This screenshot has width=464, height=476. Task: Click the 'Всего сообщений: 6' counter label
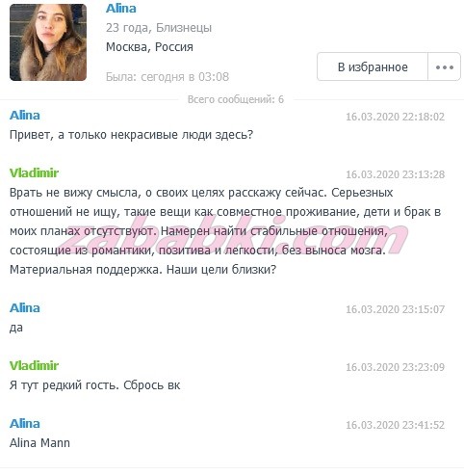236,99
